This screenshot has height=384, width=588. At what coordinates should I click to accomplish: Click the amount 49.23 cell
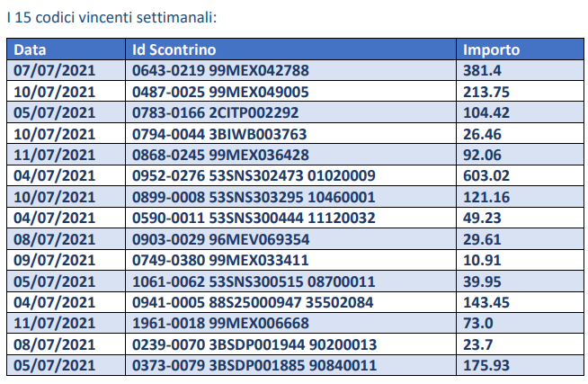click(x=520, y=218)
